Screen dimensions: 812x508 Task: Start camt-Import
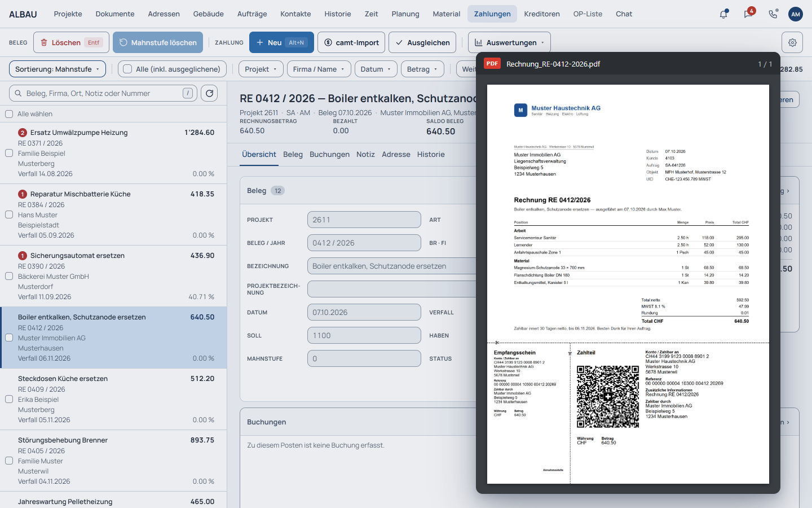351,42
